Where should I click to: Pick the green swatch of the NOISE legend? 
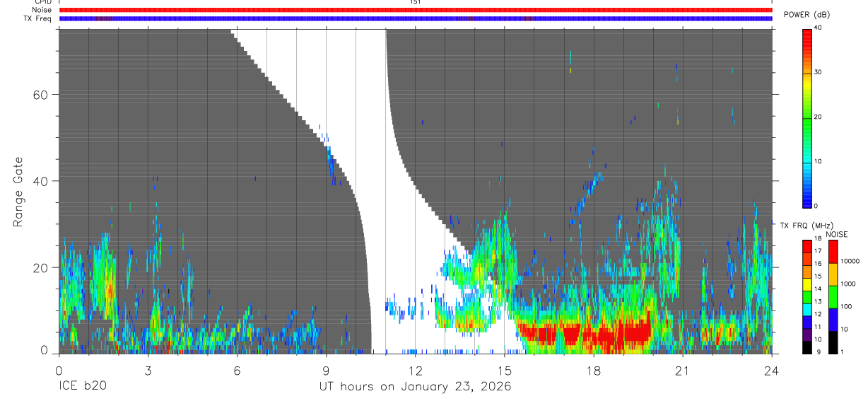833,296
